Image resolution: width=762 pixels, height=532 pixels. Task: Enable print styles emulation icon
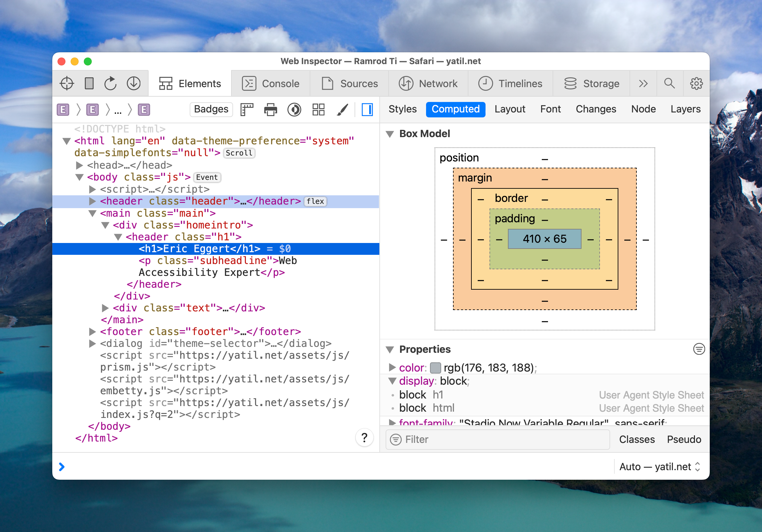[x=270, y=109]
